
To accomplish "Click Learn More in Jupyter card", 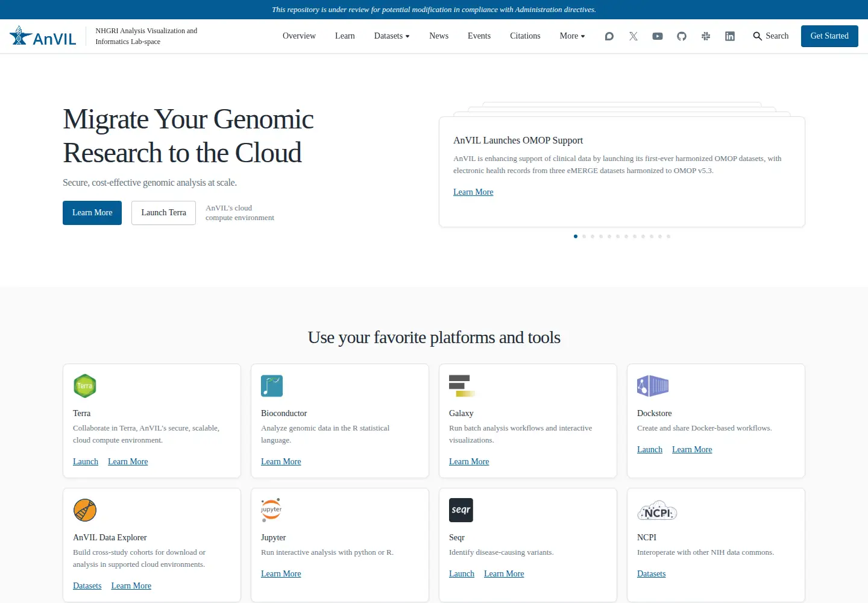I will 281,573.
